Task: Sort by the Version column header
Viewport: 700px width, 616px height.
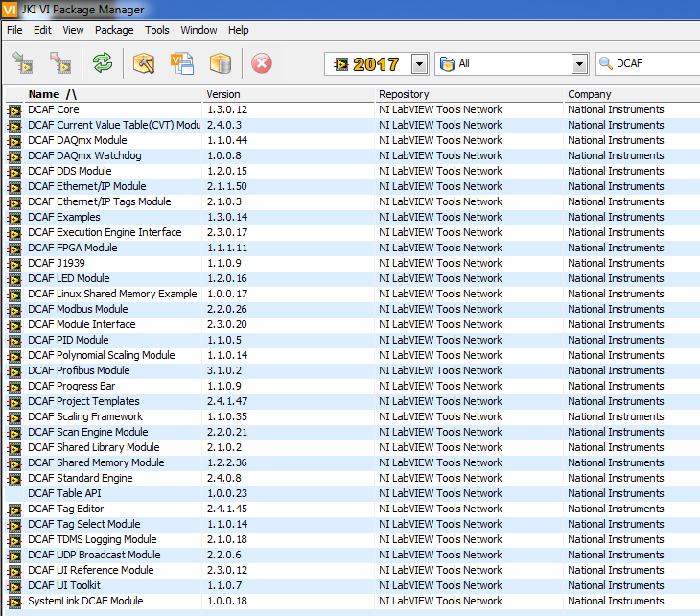Action: pos(223,94)
